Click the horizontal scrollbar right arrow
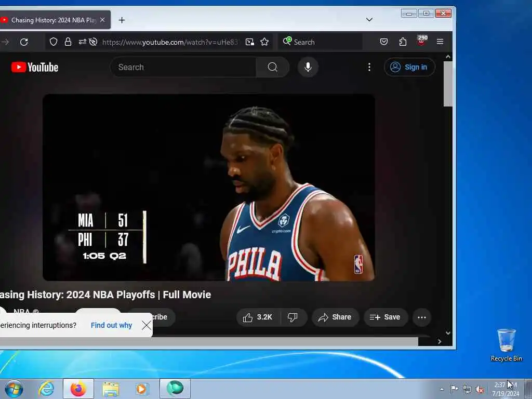This screenshot has height=399, width=532. [x=440, y=342]
